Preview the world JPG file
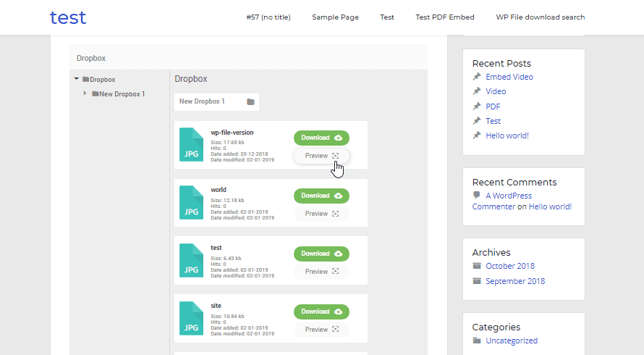 tap(321, 214)
